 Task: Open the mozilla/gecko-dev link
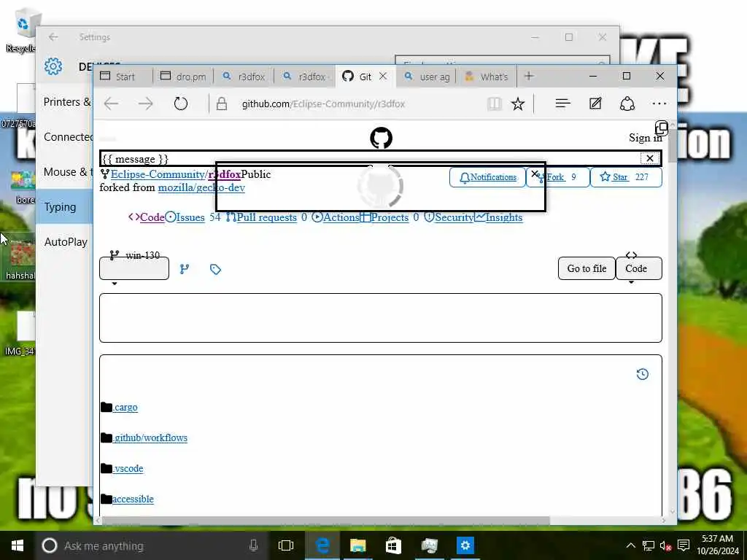201,187
